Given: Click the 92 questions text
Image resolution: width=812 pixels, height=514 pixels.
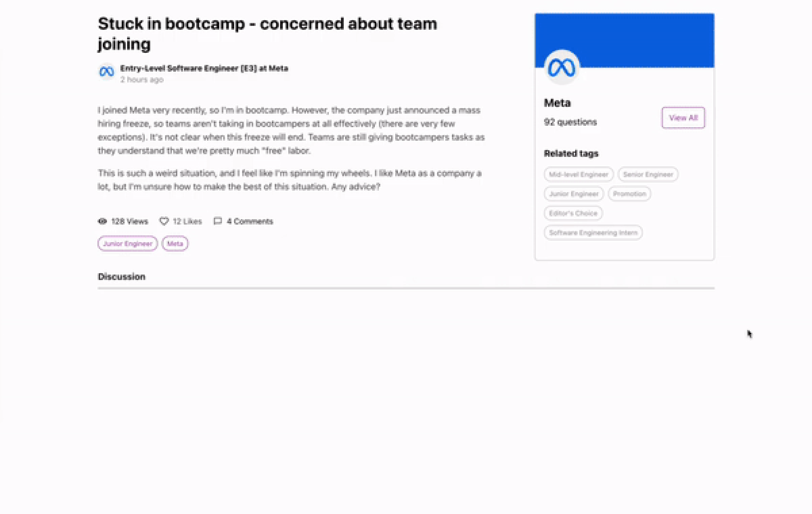Looking at the screenshot, I should 570,122.
